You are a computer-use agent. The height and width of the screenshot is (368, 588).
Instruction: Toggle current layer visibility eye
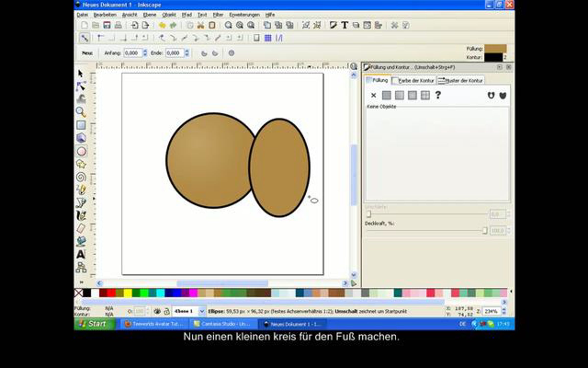coord(157,311)
